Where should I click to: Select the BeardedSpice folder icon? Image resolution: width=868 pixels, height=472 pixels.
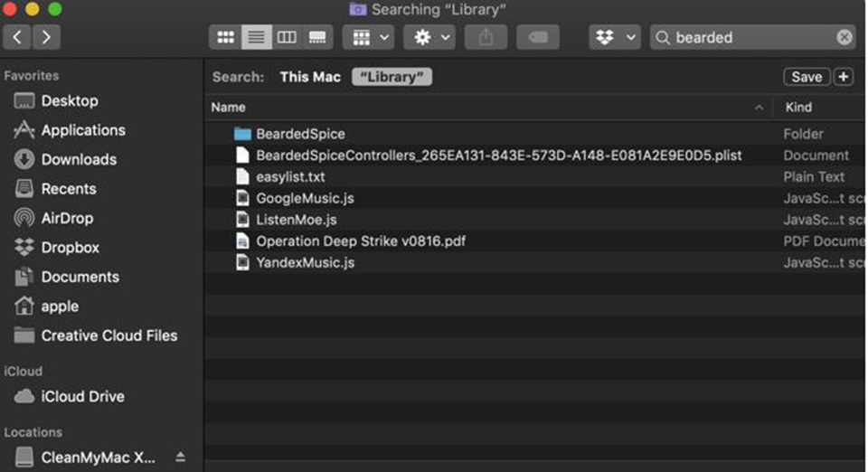[x=242, y=134]
